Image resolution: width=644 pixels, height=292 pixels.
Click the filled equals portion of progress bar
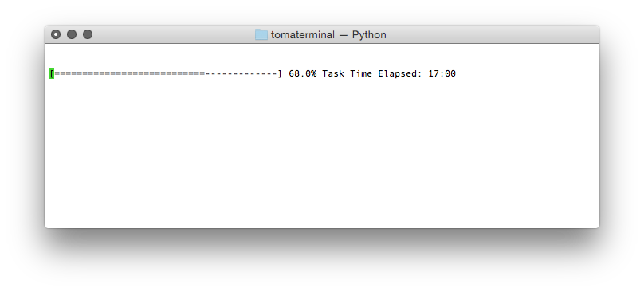pyautogui.click(x=129, y=73)
